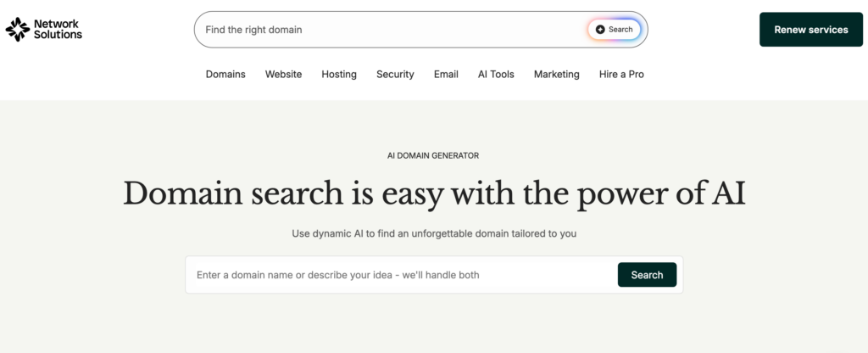Image resolution: width=868 pixels, height=353 pixels.
Task: Open the Website menu
Action: pos(283,75)
